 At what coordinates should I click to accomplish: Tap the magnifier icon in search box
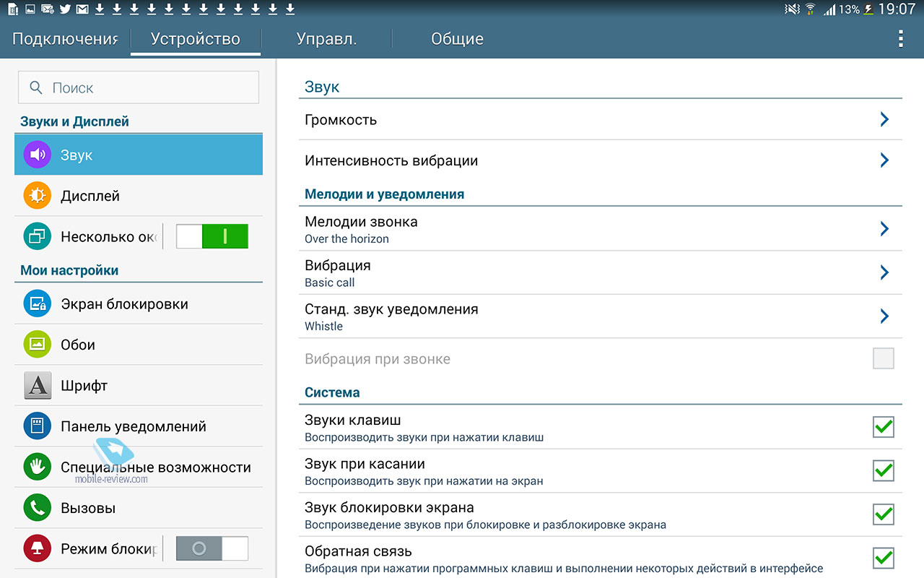[36, 87]
